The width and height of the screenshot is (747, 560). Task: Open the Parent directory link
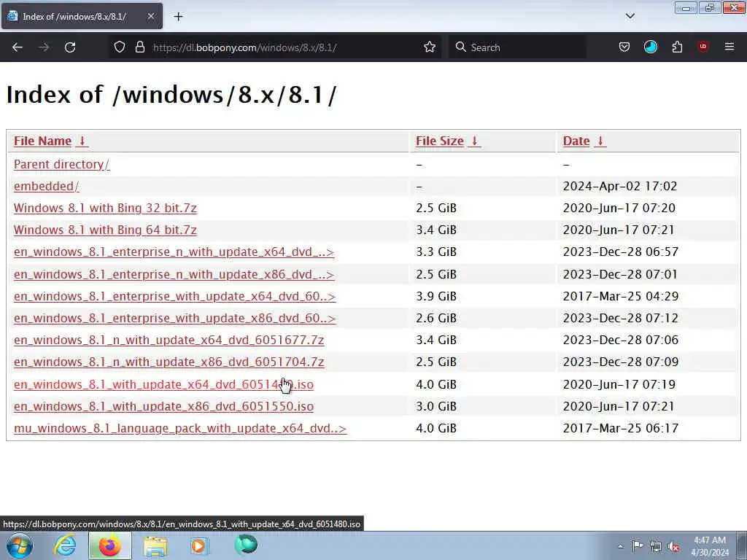(x=61, y=164)
